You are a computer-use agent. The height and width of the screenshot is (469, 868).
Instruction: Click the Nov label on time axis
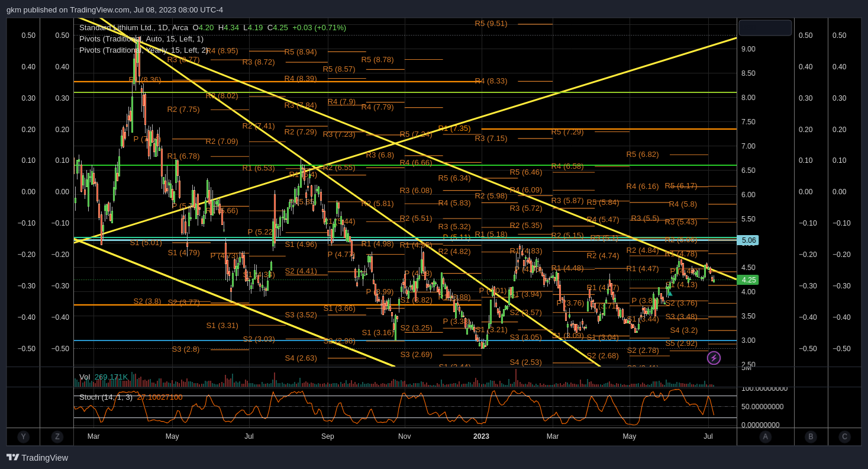click(405, 436)
